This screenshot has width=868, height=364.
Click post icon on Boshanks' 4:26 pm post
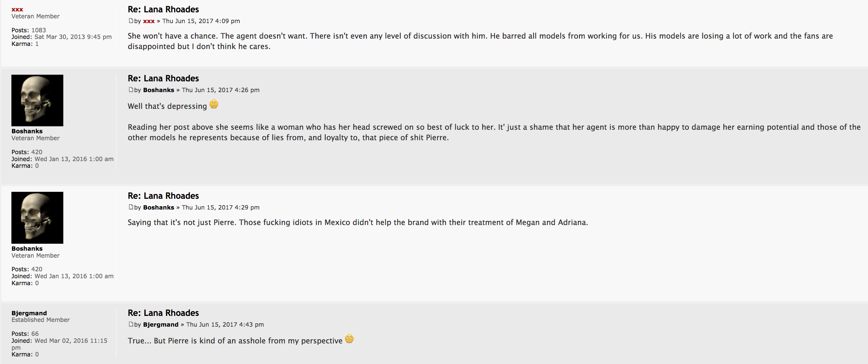(x=131, y=90)
